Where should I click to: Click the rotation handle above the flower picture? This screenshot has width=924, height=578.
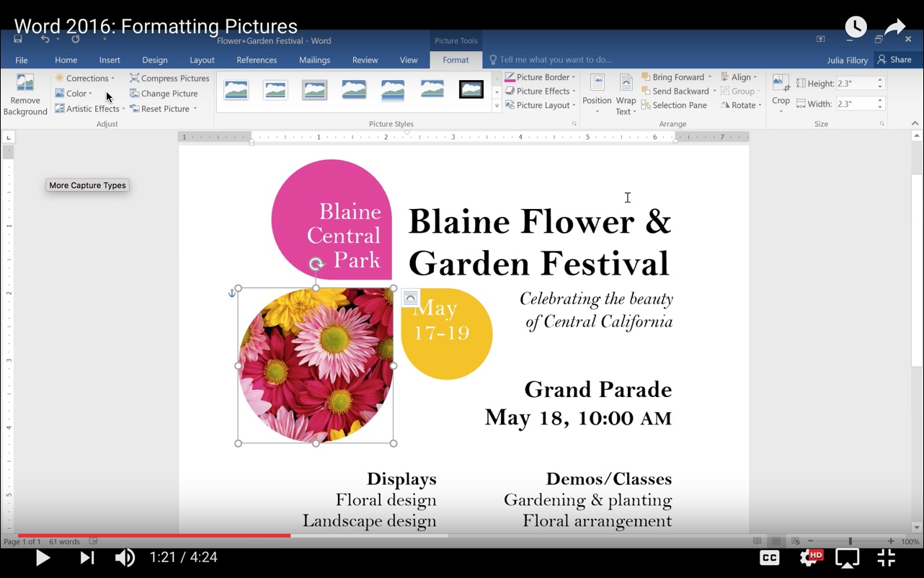pyautogui.click(x=316, y=264)
